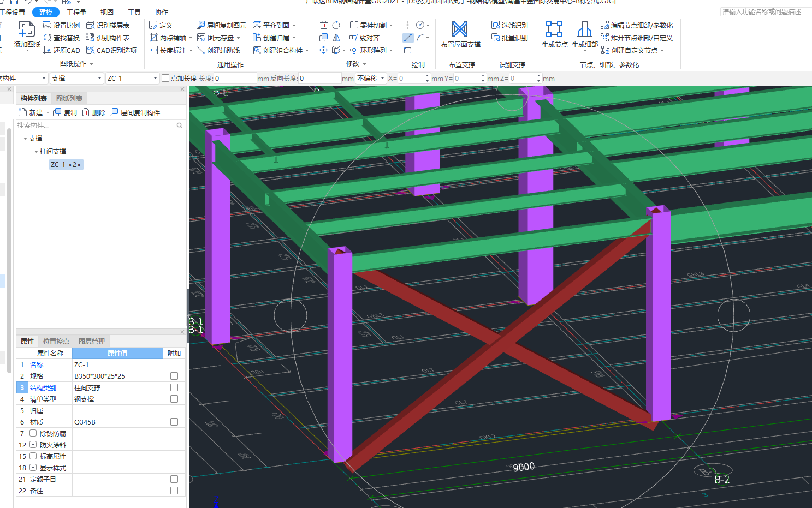
Task: Open the 协作 ribbon tab
Action: coord(162,12)
